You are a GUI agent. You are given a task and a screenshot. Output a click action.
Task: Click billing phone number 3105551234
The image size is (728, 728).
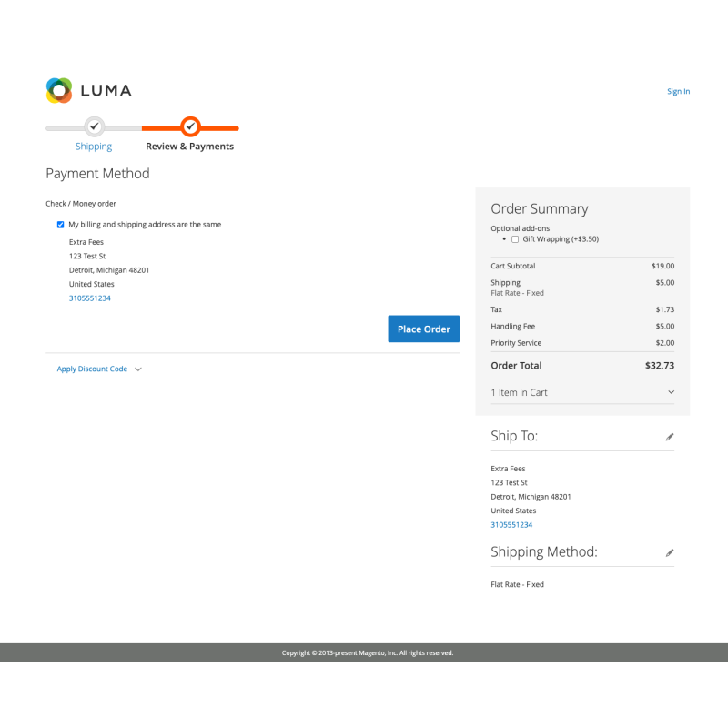[x=89, y=298]
